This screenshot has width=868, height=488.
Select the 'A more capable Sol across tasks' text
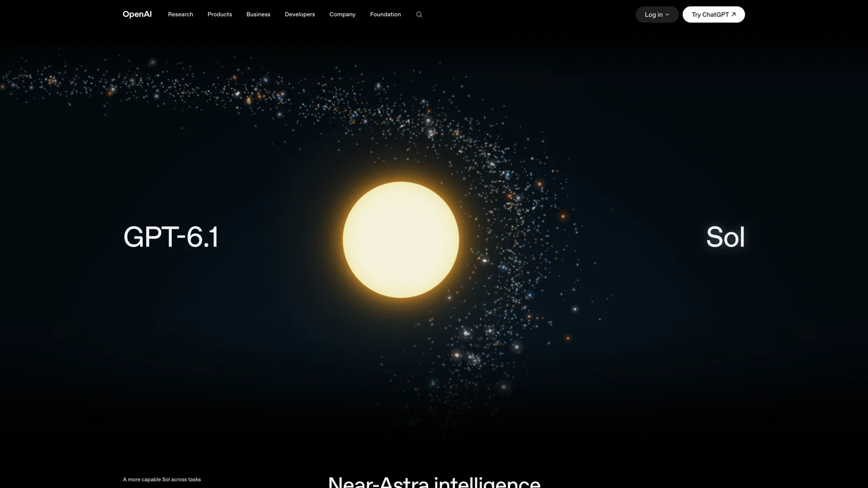[162, 479]
